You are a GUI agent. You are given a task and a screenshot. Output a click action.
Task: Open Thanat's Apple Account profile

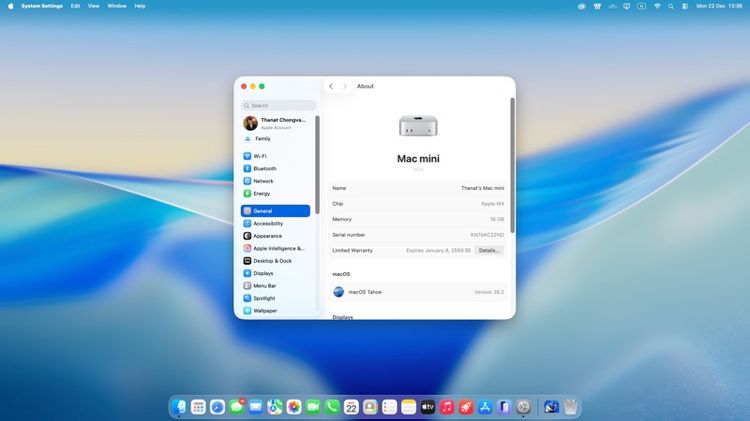click(276, 123)
